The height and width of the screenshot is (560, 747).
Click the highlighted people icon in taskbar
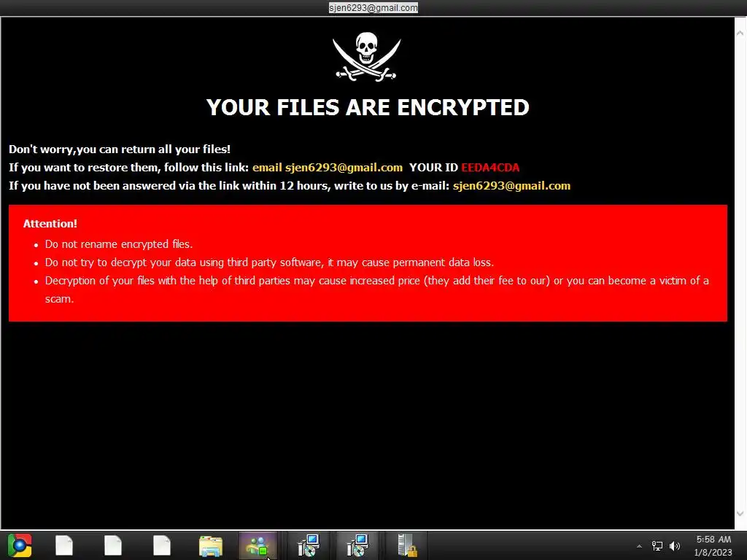pos(258,545)
